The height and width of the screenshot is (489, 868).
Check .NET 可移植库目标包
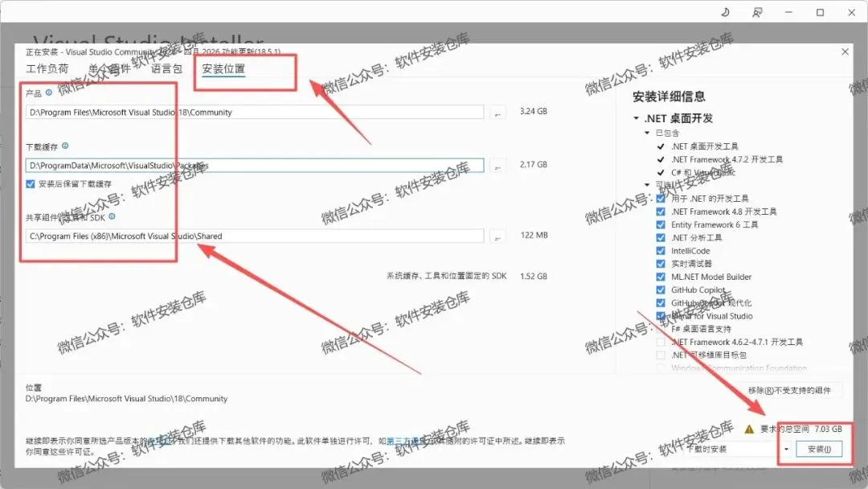[661, 355]
